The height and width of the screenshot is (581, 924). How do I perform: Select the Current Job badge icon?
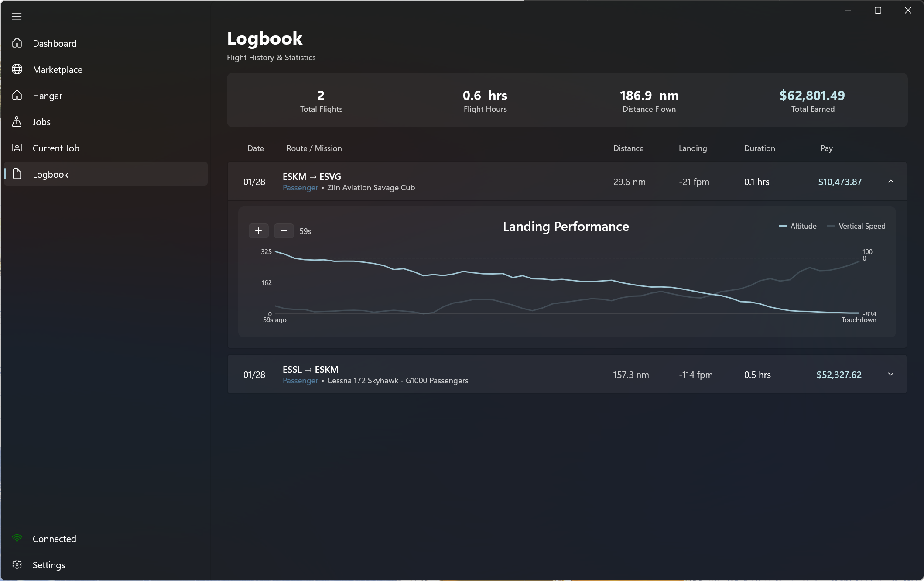click(17, 148)
